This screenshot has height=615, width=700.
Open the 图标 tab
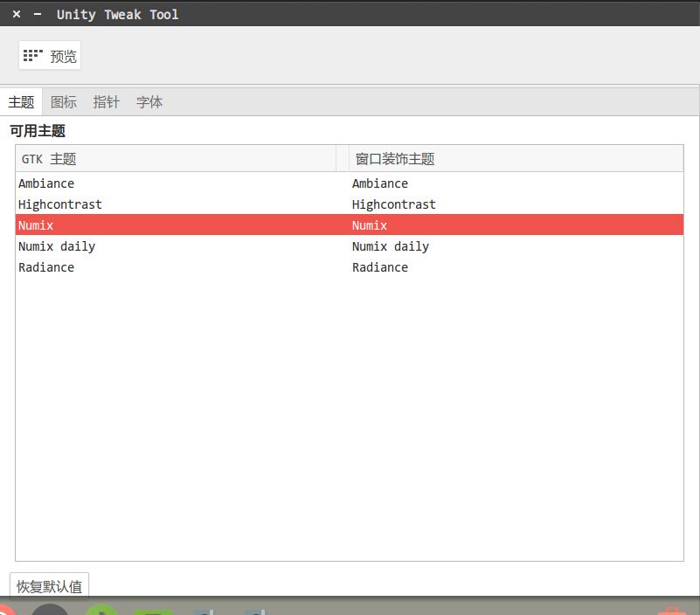point(64,102)
